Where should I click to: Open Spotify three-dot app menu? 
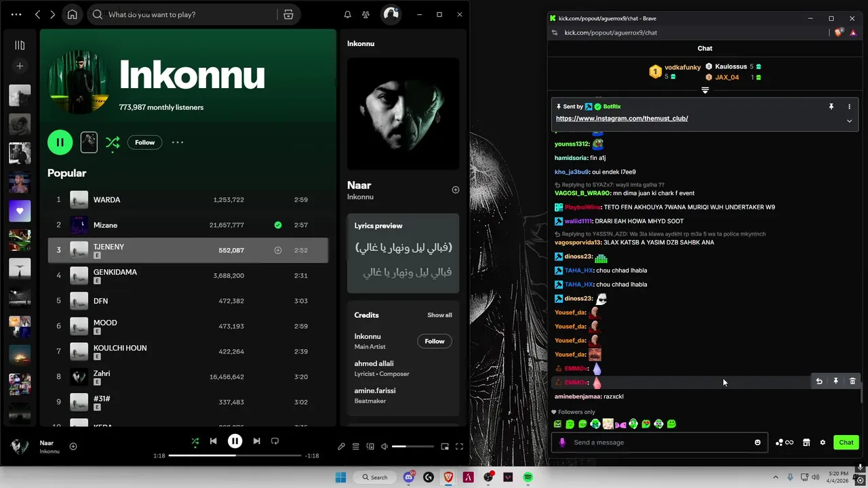(x=16, y=14)
